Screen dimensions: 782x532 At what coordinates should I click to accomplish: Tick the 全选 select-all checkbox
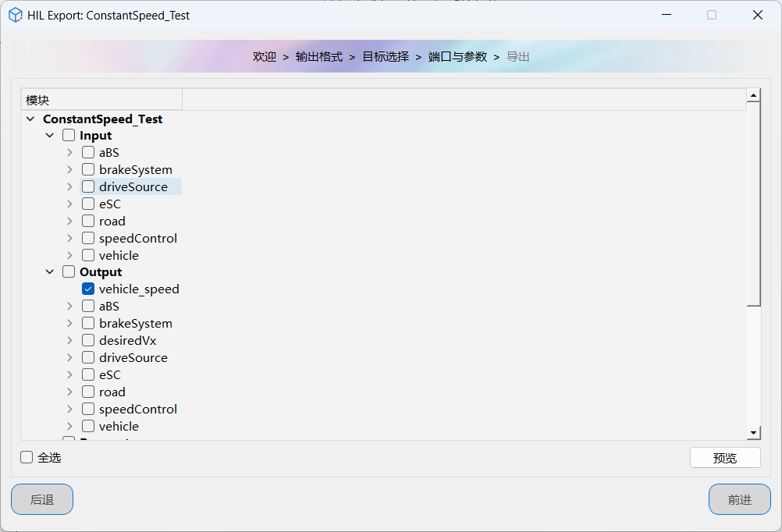click(x=27, y=458)
